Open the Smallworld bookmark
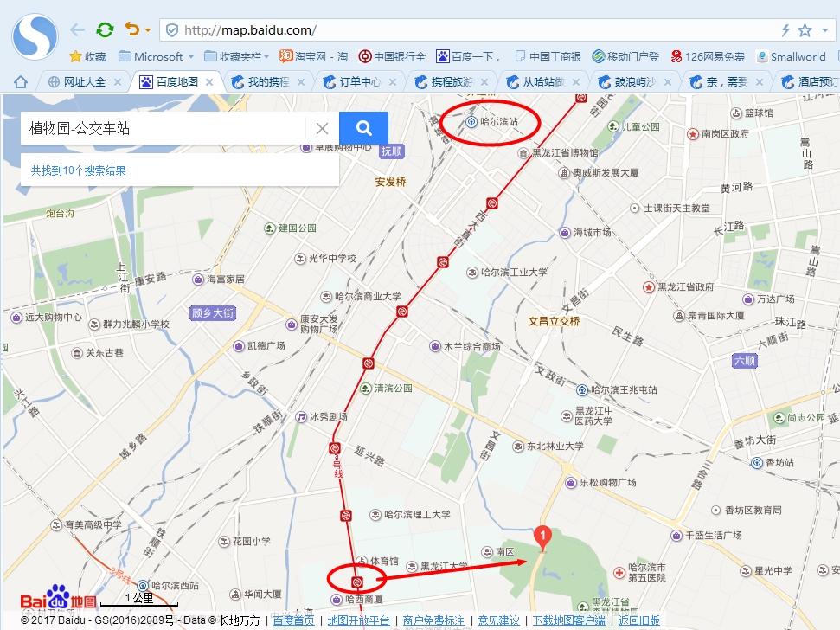The width and height of the screenshot is (840, 630). (791, 56)
